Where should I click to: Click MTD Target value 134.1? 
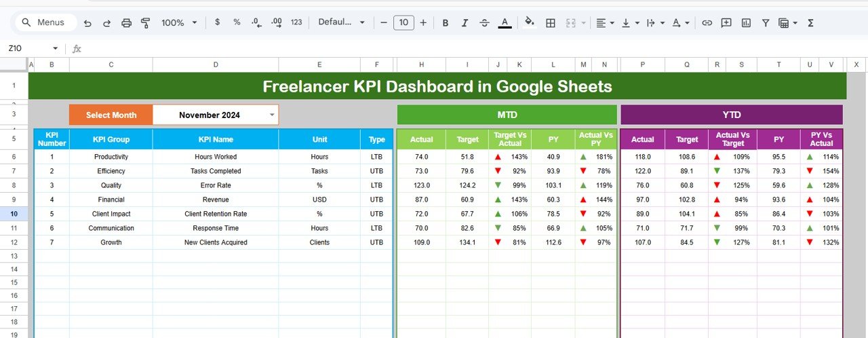tap(467, 242)
